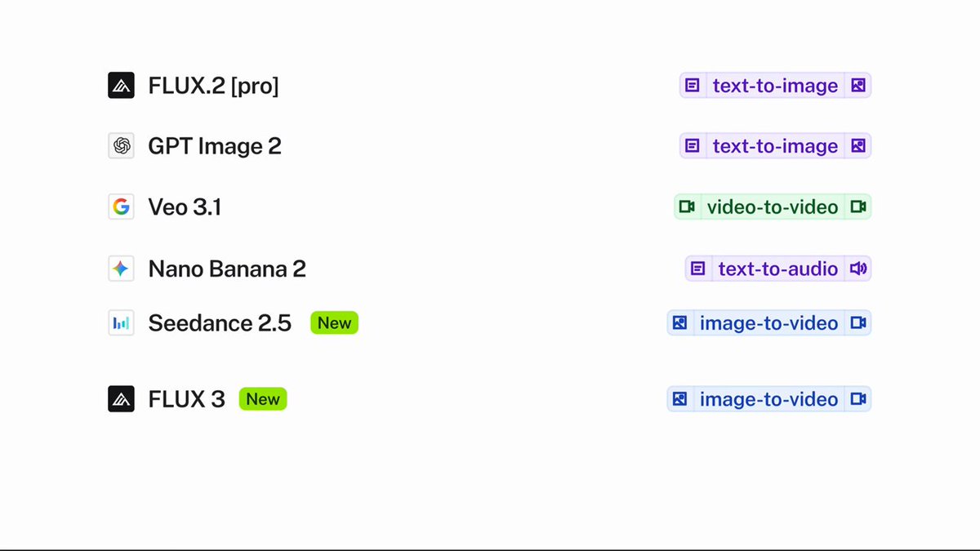Click the Google logo next to Veo 3.1
Image resolution: width=980 pixels, height=551 pixels.
click(x=121, y=207)
